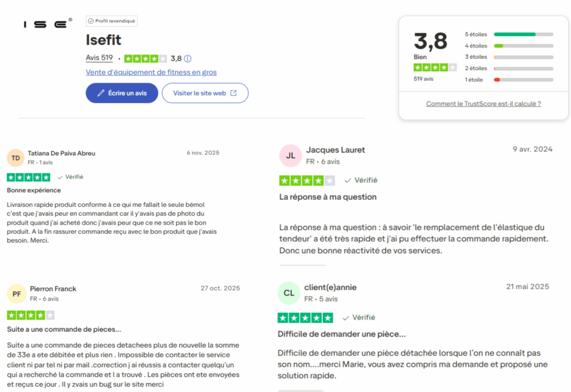
Task: Select the info icon next to the 3,8 rating
Action: click(187, 58)
